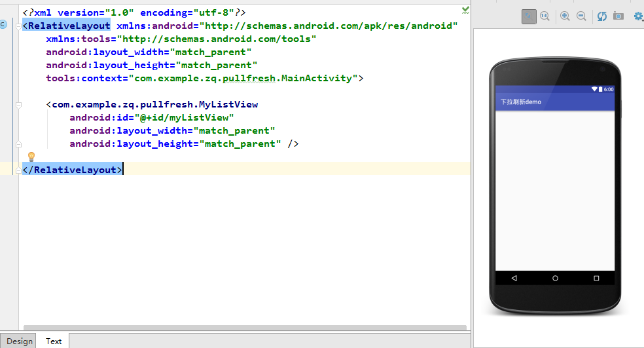
Task: Open preview settings gear menu
Action: point(639,16)
